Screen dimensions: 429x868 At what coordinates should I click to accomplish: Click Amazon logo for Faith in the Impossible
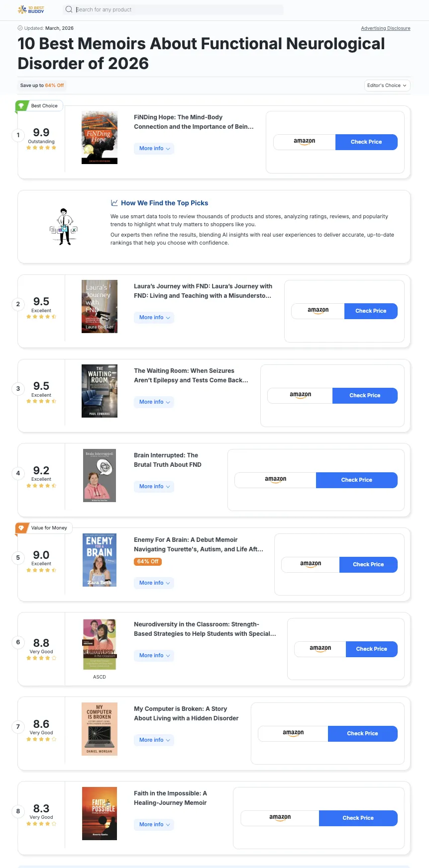(280, 818)
